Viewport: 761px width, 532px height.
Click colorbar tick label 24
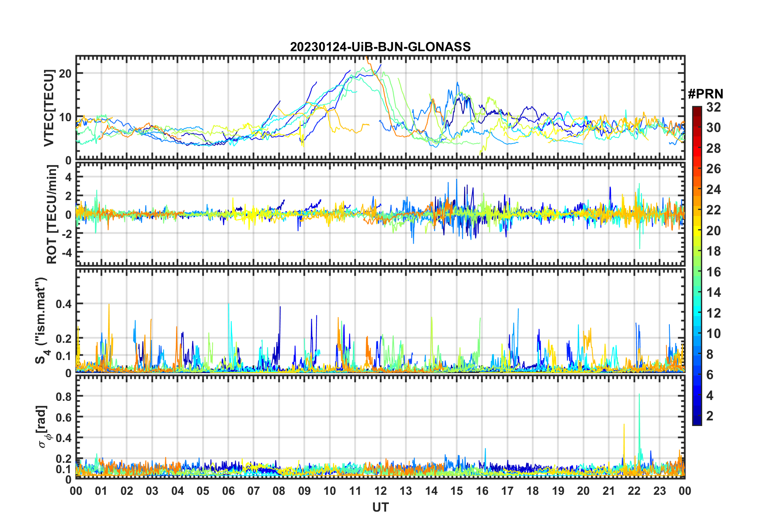point(713,190)
